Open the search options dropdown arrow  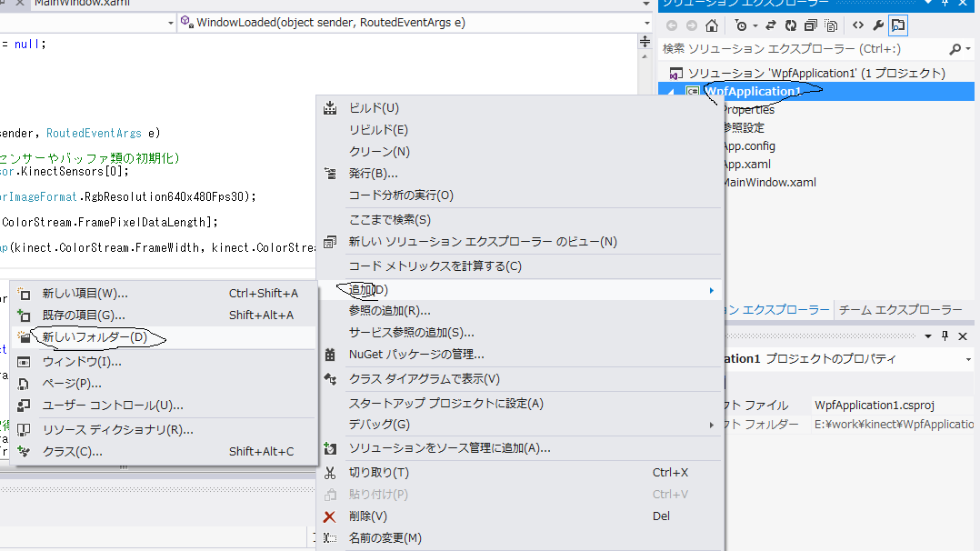(x=968, y=49)
